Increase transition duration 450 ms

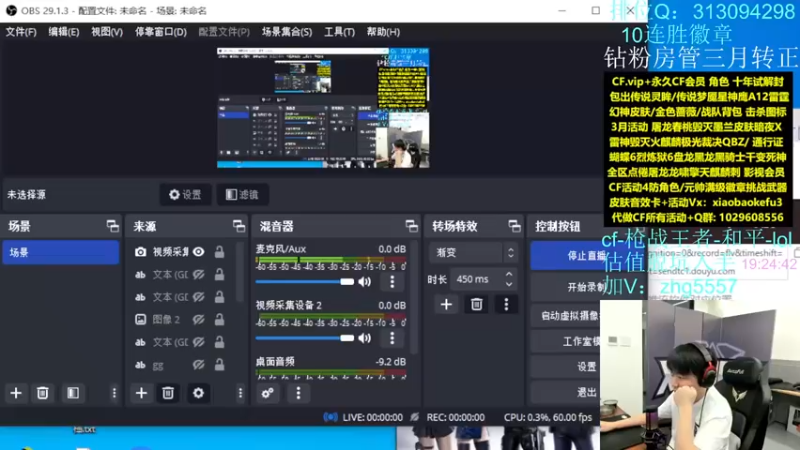(509, 274)
